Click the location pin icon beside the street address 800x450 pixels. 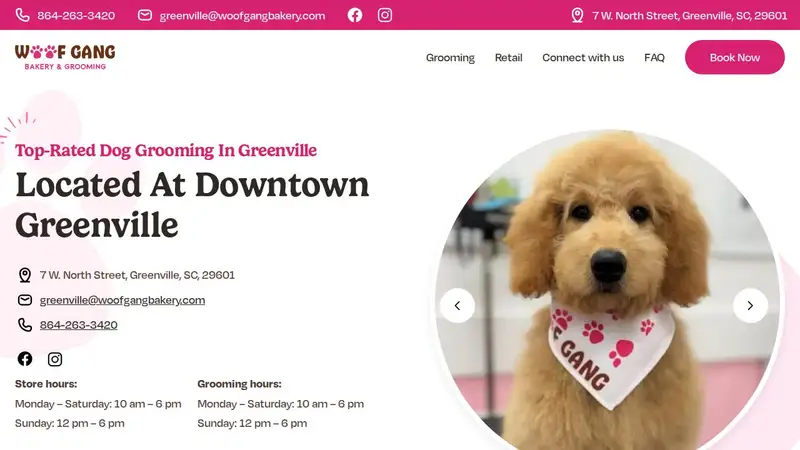pos(25,275)
